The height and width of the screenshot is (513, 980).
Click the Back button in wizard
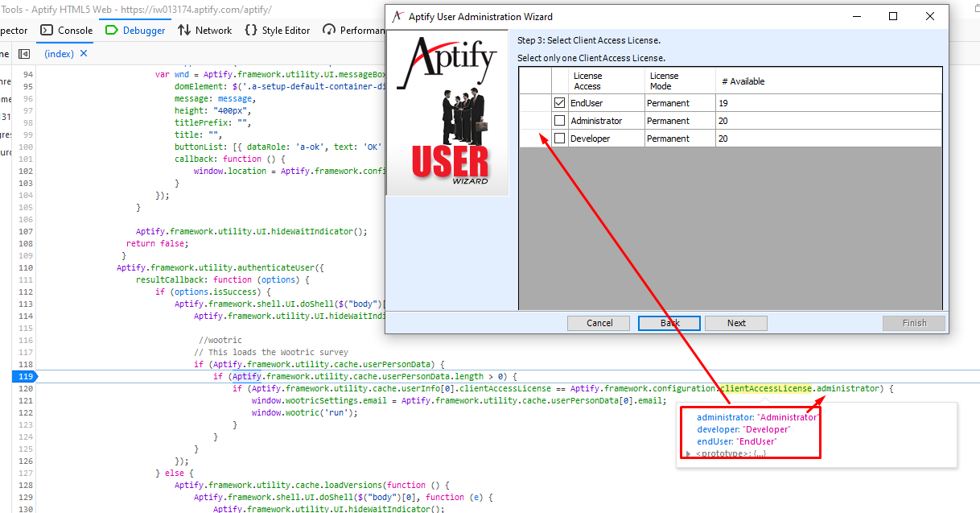pos(669,323)
